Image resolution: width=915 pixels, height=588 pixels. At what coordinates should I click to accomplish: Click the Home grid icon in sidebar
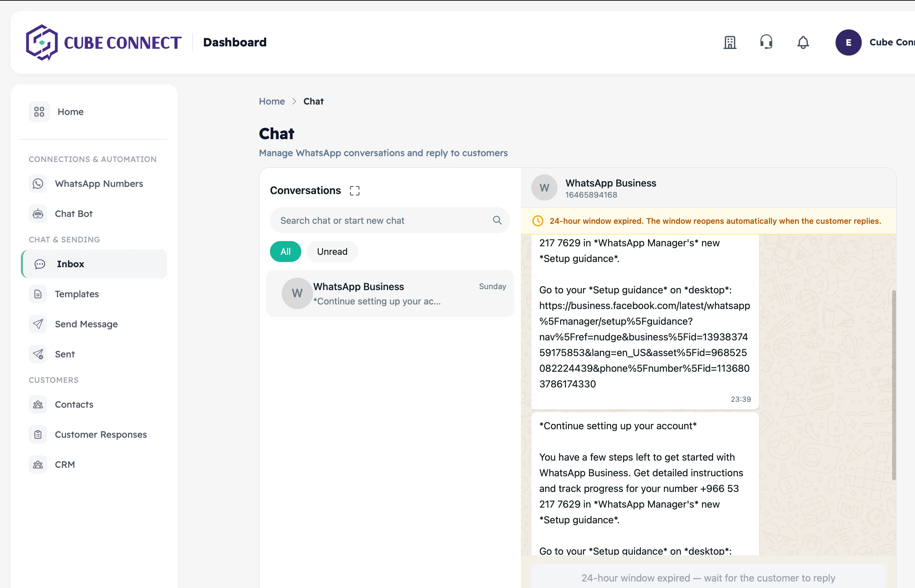click(x=39, y=112)
